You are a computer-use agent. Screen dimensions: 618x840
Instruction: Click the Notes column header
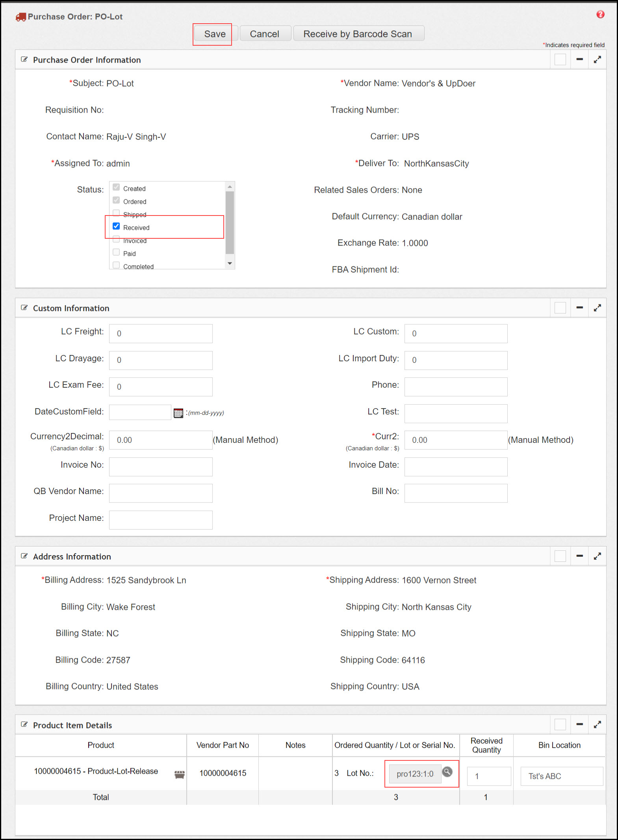coord(295,745)
